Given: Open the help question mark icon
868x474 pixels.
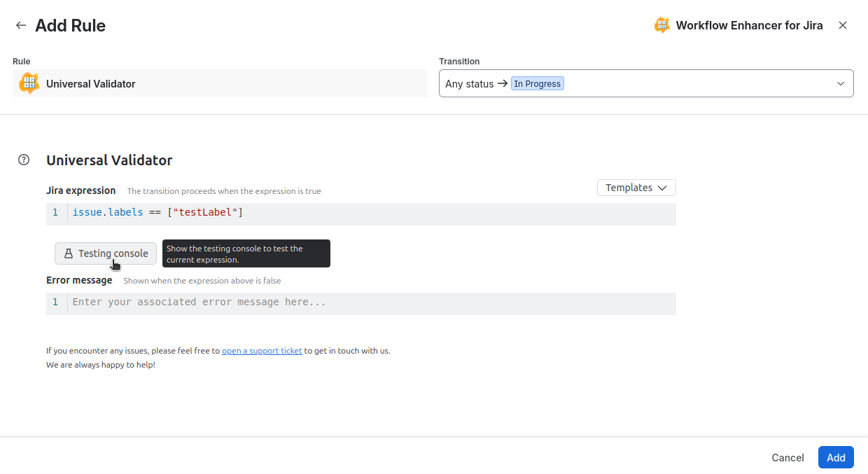Looking at the screenshot, I should [x=24, y=160].
